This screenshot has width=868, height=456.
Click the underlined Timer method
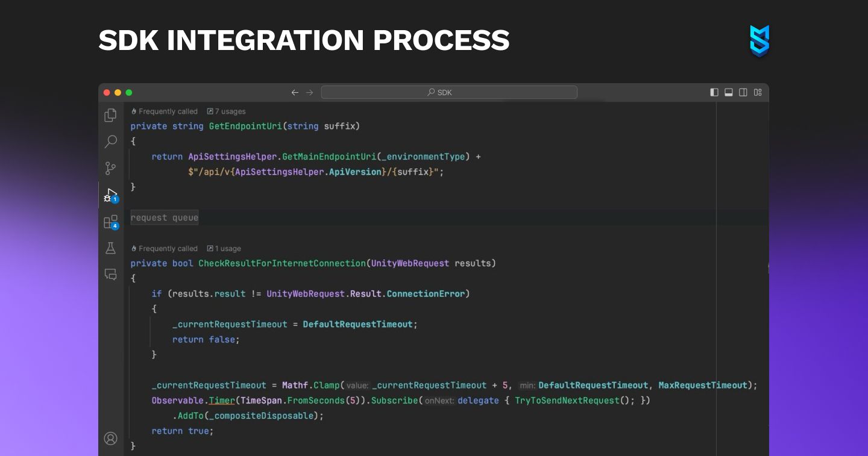point(222,401)
